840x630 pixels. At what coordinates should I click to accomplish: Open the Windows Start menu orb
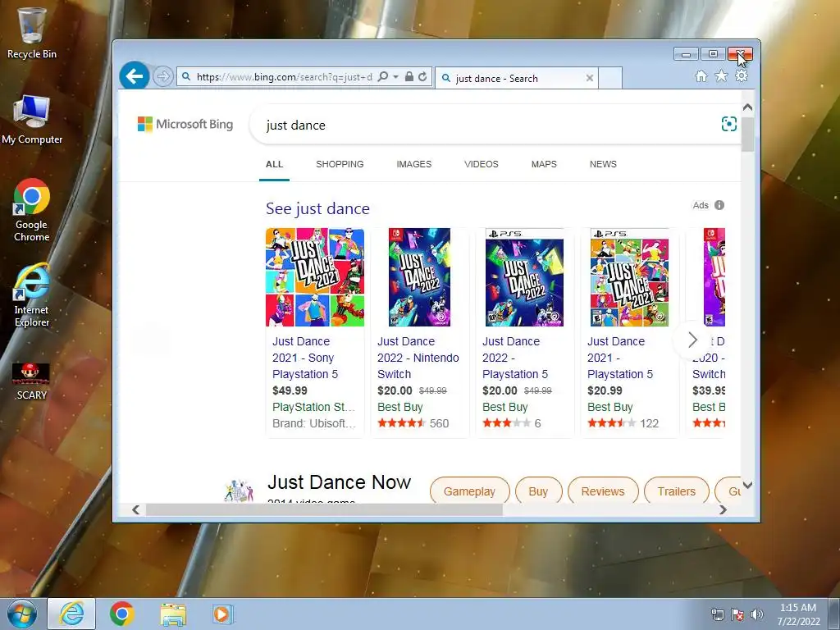coord(21,614)
